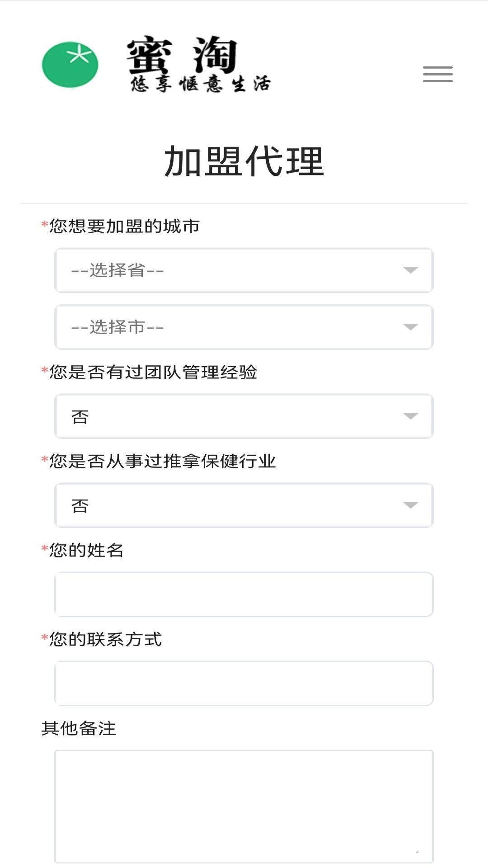Click the 您是否有过团队管理经验 label

[x=153, y=372]
